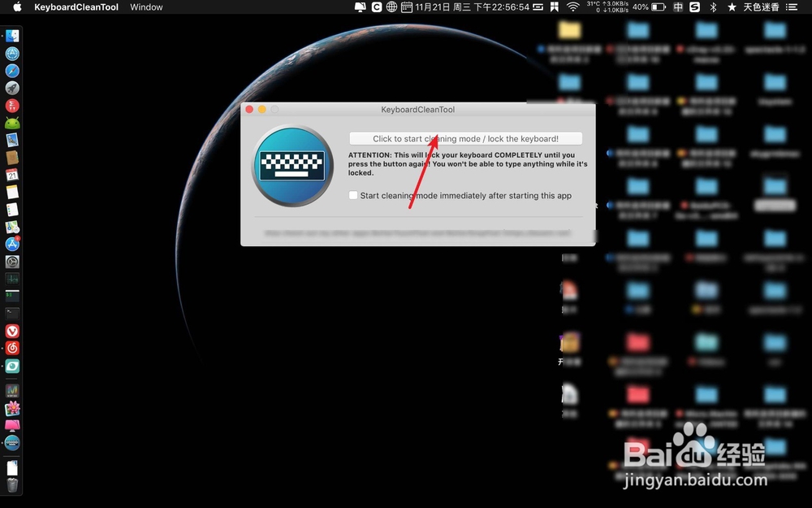Open CleanMyMac pink monitor in Dock
The width and height of the screenshot is (812, 508).
[x=12, y=426]
